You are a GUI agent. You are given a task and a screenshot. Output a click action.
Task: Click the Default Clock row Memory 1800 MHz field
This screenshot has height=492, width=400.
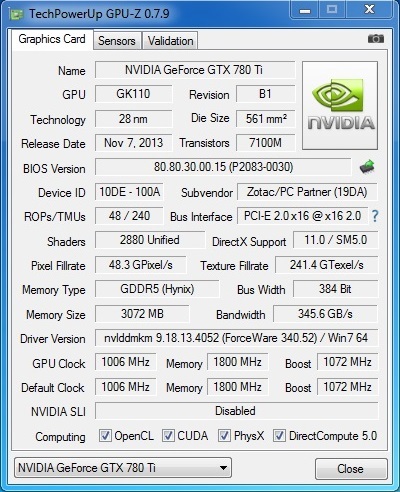[x=238, y=387]
